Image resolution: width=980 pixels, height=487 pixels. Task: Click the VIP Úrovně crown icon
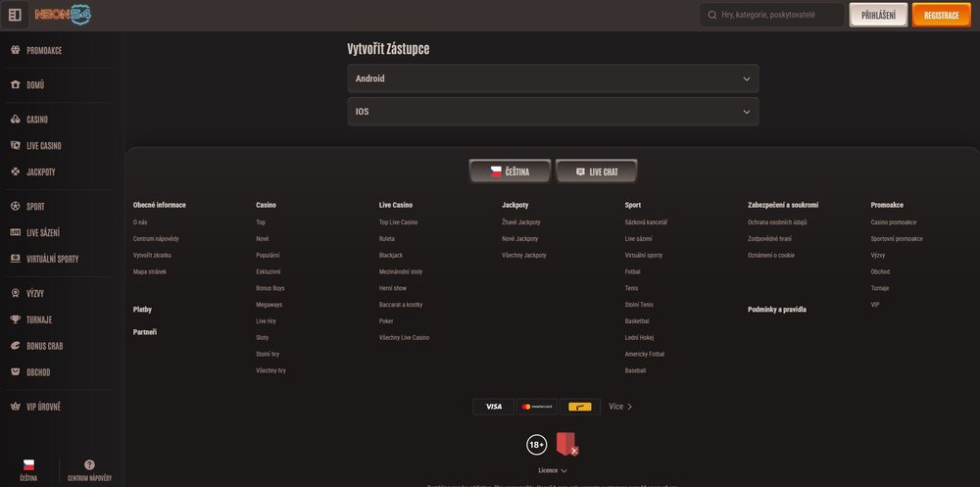click(15, 406)
